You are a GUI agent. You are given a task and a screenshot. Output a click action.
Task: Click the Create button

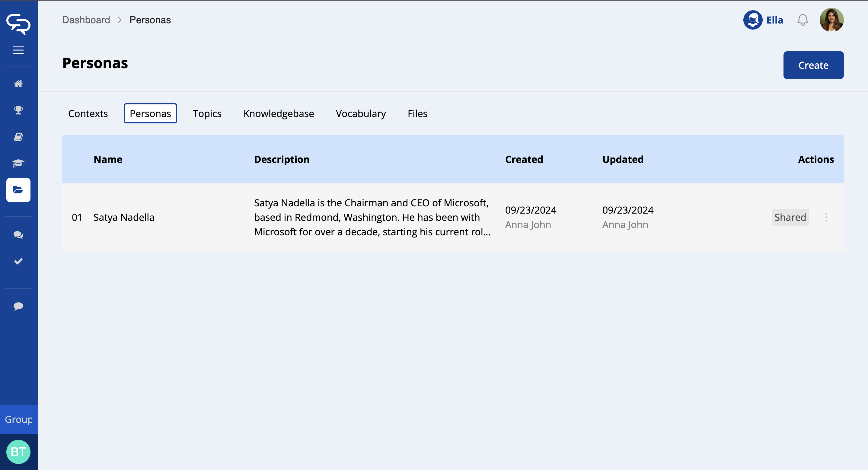[813, 65]
